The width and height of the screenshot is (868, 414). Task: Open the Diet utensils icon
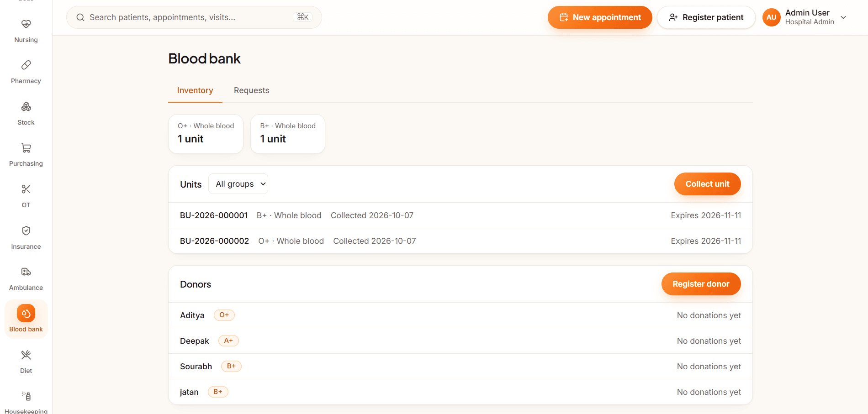[x=26, y=355]
